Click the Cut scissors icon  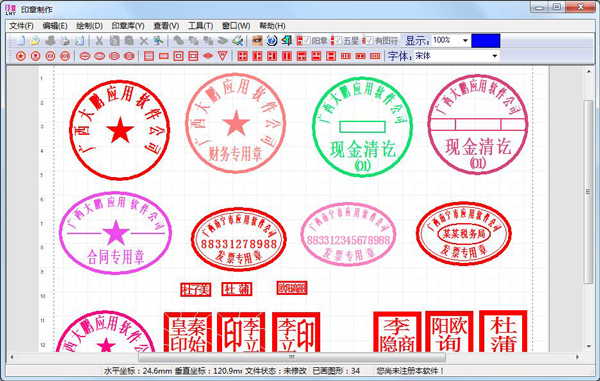[99, 41]
